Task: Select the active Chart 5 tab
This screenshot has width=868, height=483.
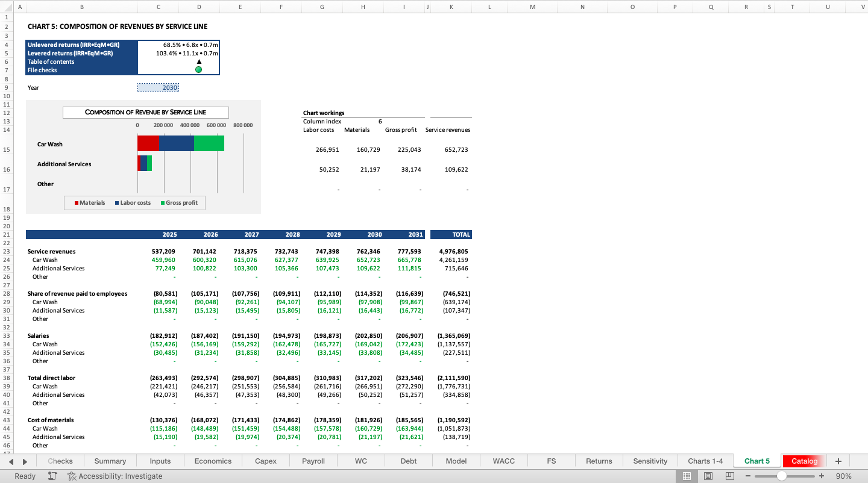Action: [x=757, y=461]
